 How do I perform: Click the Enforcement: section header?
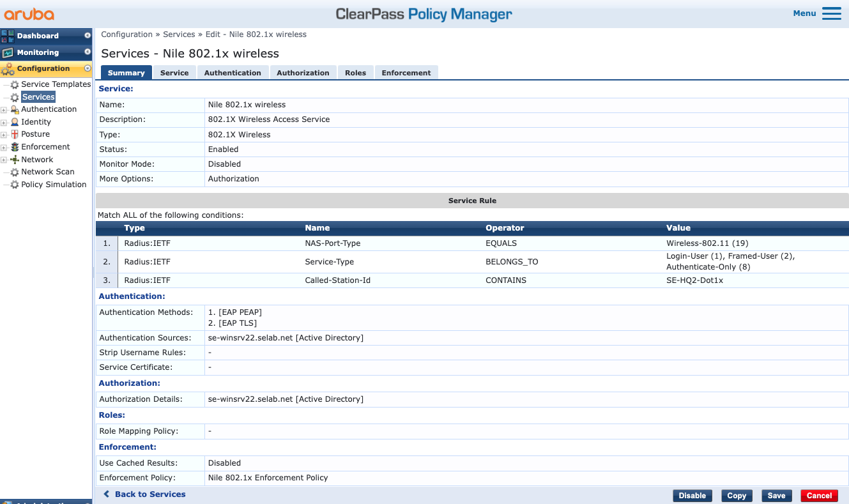tap(127, 447)
